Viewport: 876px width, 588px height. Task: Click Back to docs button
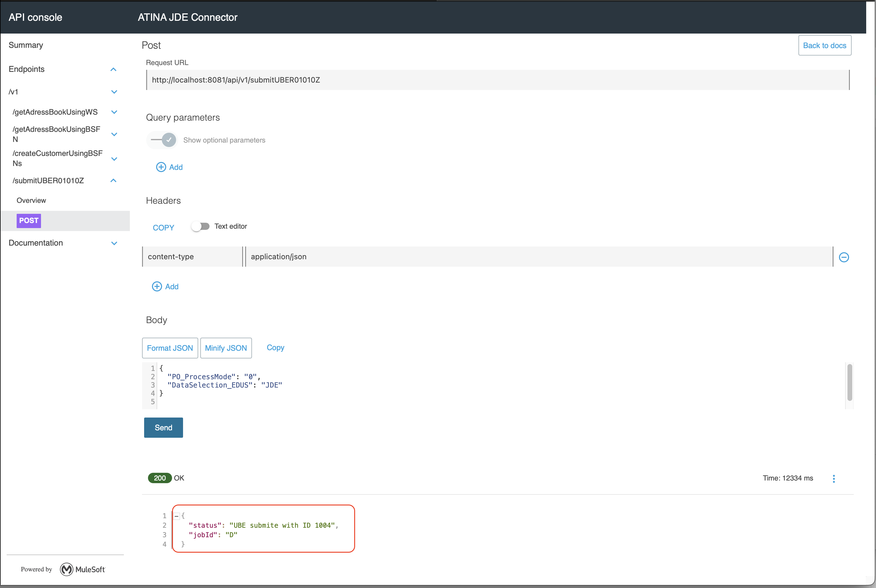click(x=824, y=45)
